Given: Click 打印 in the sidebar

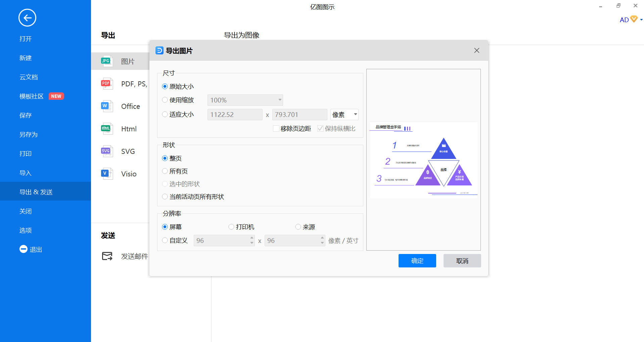Looking at the screenshot, I should point(26,154).
